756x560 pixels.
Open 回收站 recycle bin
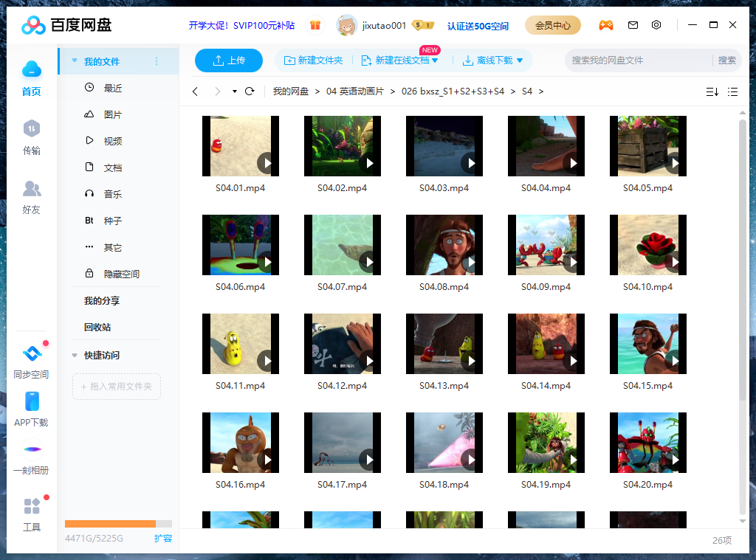tap(97, 328)
